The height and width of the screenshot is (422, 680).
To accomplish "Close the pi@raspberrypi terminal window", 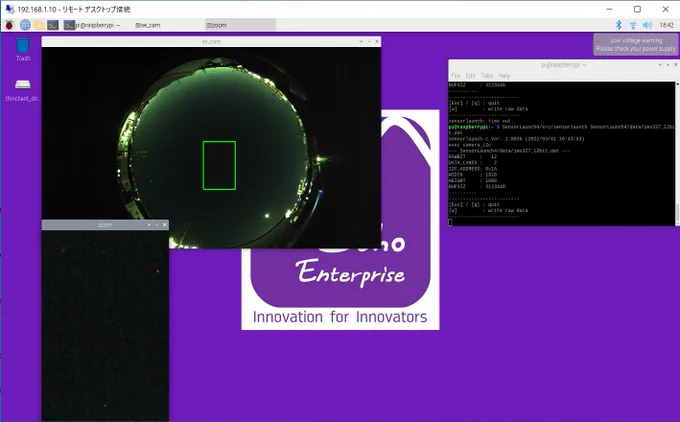I will click(x=675, y=65).
